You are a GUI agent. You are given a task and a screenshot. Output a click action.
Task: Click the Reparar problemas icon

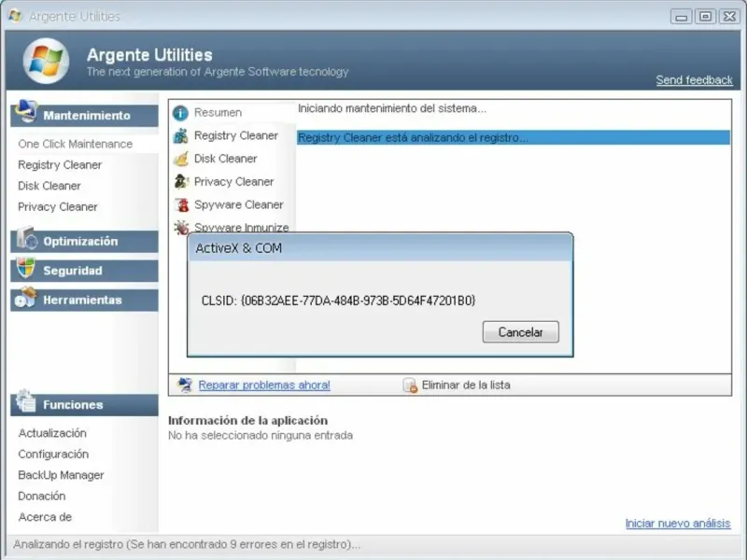(x=184, y=385)
